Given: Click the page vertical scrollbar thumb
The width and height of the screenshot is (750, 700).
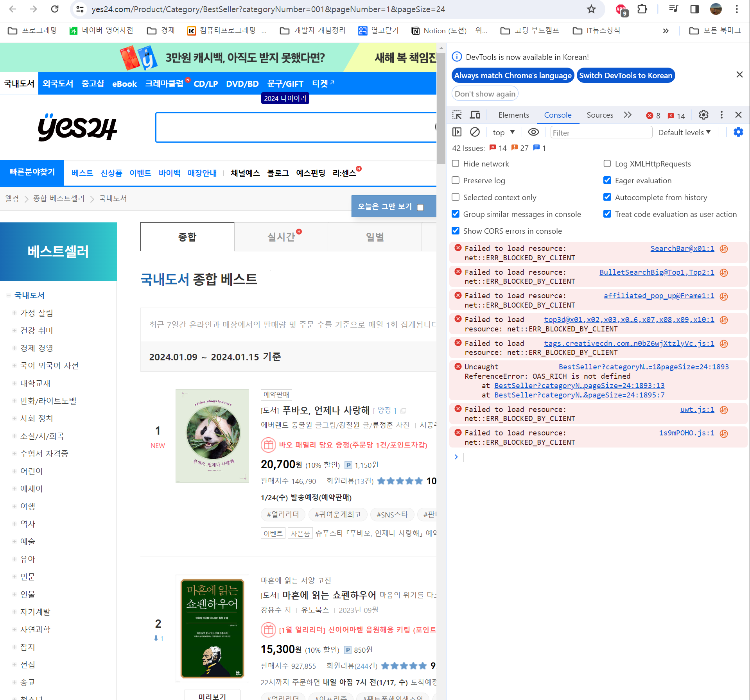Looking at the screenshot, I should 441,107.
